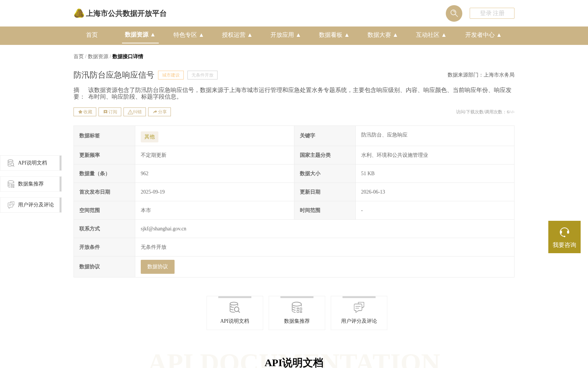The image size is (588, 368).
Task: Expand the 特色专区 menu arrow
Action: 201,35
